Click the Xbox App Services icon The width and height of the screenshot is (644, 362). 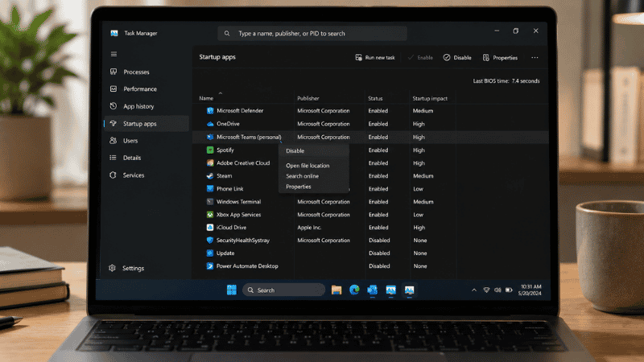click(210, 214)
